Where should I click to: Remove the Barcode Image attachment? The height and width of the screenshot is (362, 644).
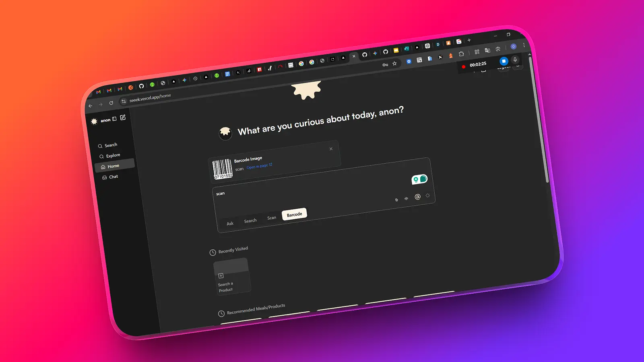331,149
